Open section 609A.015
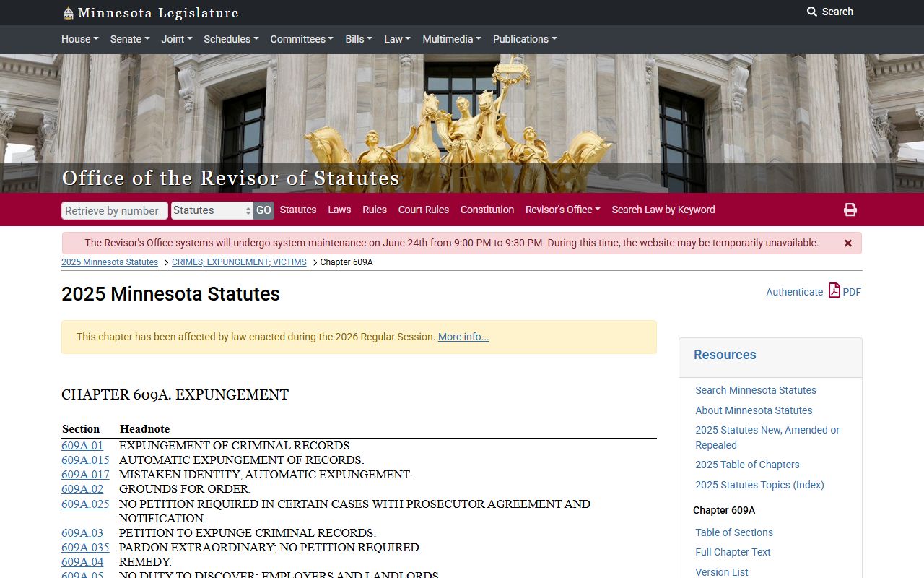924x578 pixels. [x=85, y=460]
